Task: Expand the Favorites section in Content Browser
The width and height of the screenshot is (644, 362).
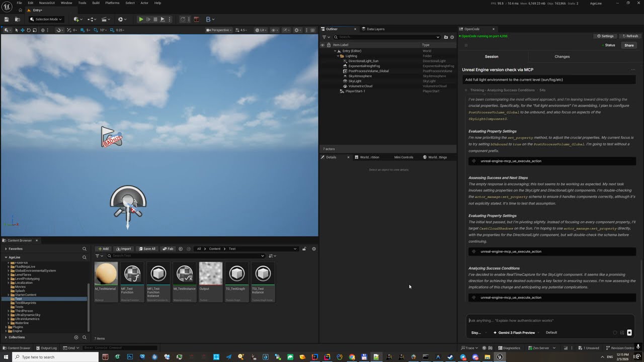Action: 6,249
